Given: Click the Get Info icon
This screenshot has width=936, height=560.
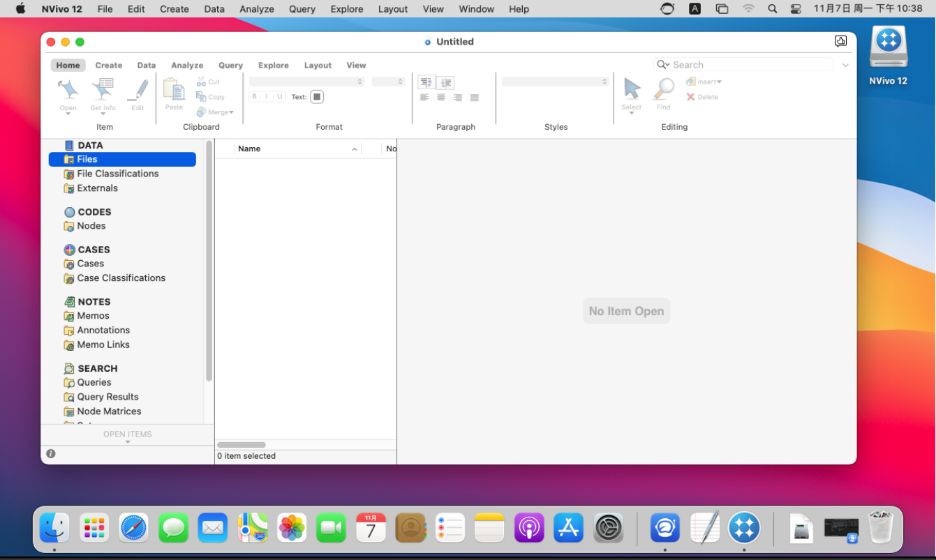Looking at the screenshot, I should tap(103, 91).
